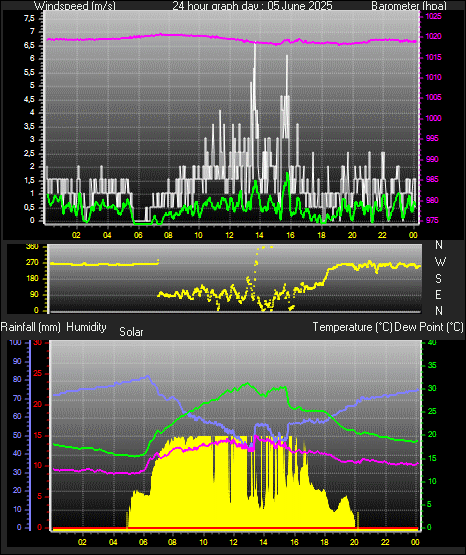Click the 'Rainfall (mm)' label
This screenshot has height=555, width=466.
pos(30,327)
